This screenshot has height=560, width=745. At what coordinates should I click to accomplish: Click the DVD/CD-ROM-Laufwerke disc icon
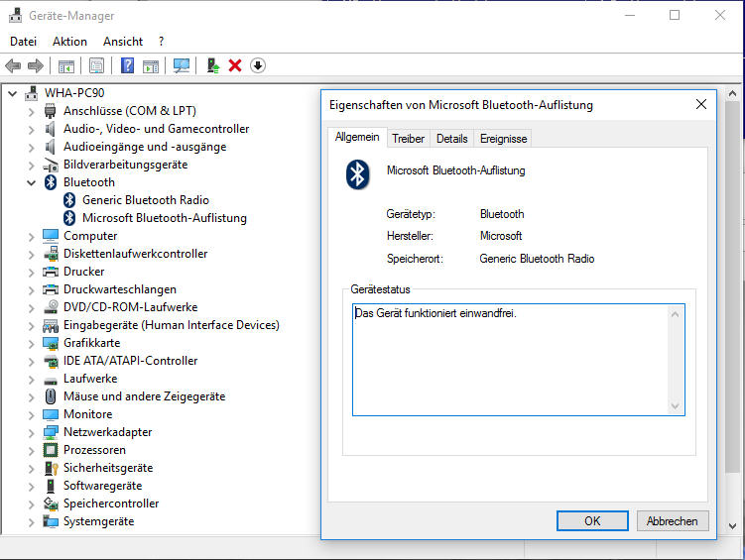(x=51, y=307)
